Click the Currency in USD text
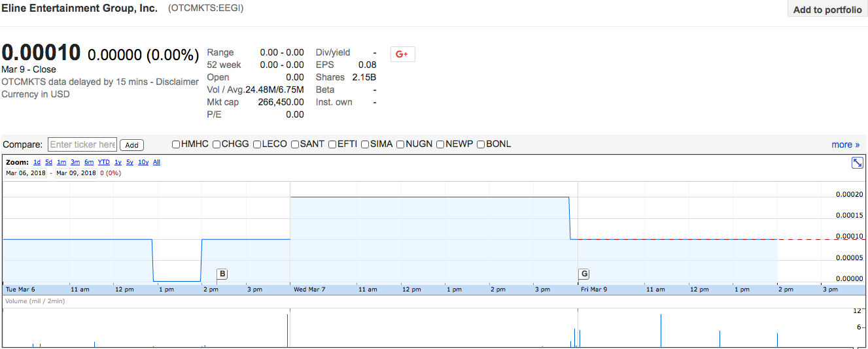The width and height of the screenshot is (868, 349). (x=35, y=94)
